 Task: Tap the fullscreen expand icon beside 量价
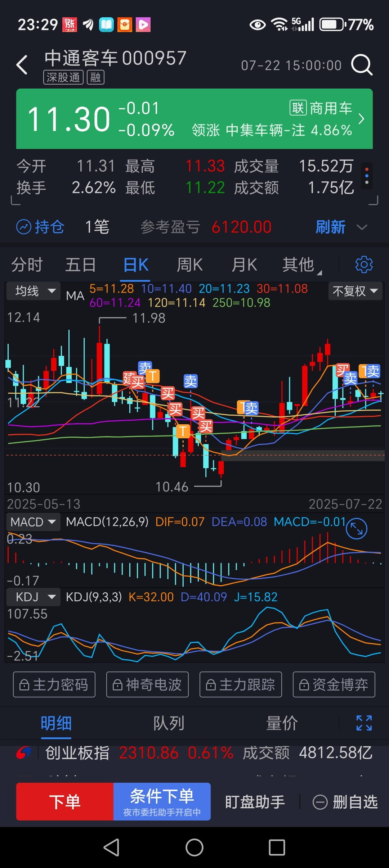(x=364, y=723)
